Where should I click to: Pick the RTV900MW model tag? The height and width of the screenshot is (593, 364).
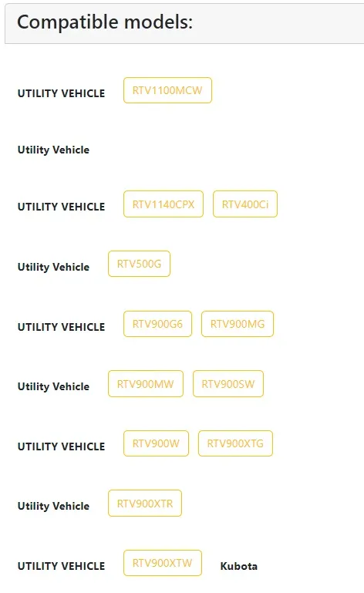145,384
